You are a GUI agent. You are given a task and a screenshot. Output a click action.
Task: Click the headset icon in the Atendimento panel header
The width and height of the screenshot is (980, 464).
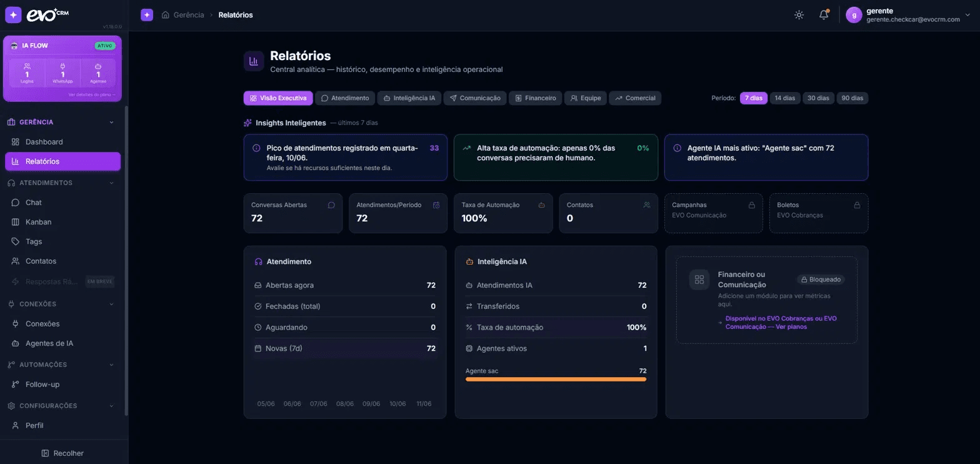(x=258, y=262)
